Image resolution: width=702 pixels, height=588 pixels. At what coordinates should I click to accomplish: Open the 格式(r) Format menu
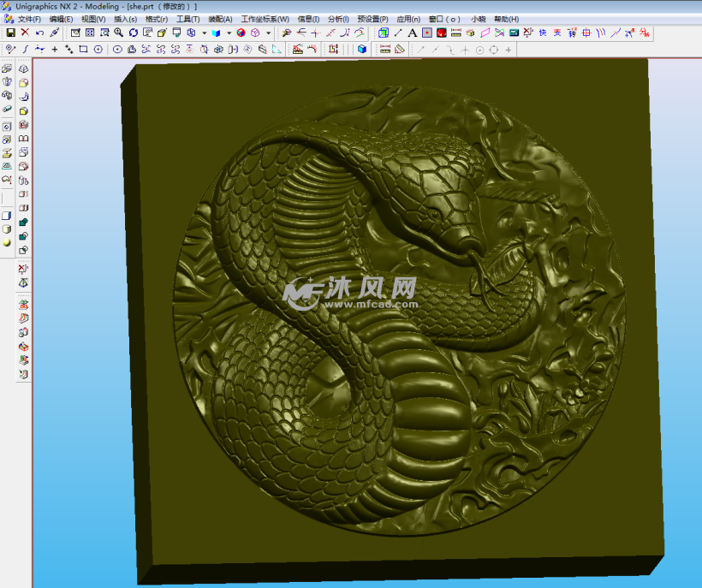coord(157,19)
